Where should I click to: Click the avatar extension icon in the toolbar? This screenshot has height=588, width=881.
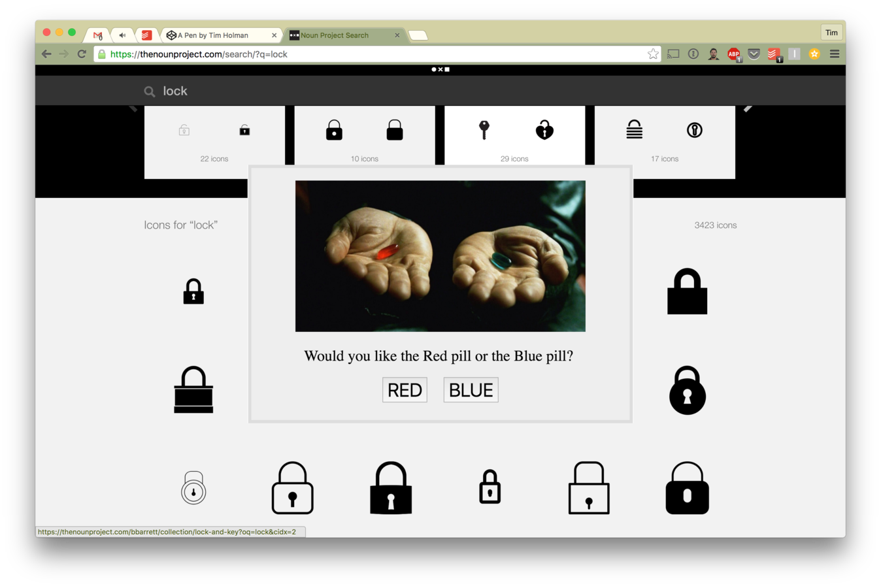[714, 54]
